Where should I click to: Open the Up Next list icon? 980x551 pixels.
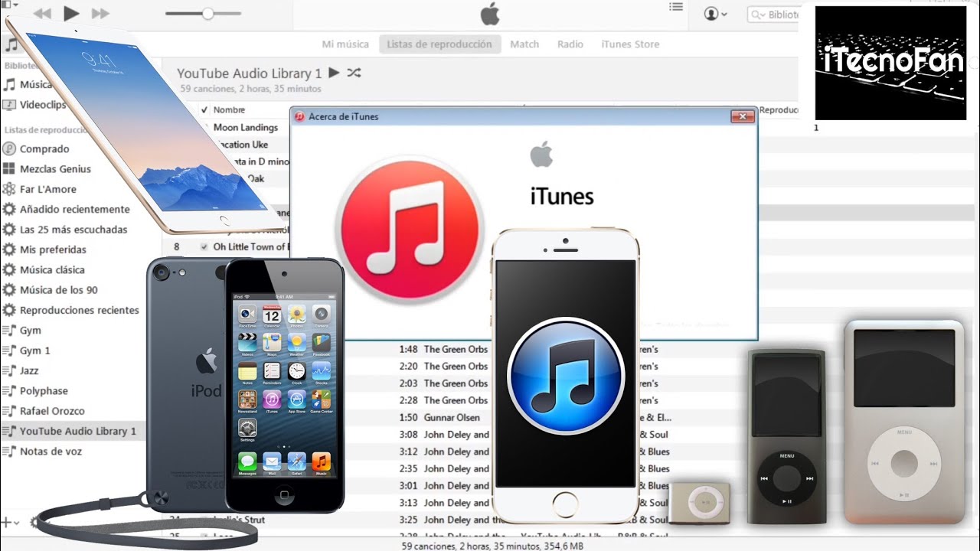(675, 7)
